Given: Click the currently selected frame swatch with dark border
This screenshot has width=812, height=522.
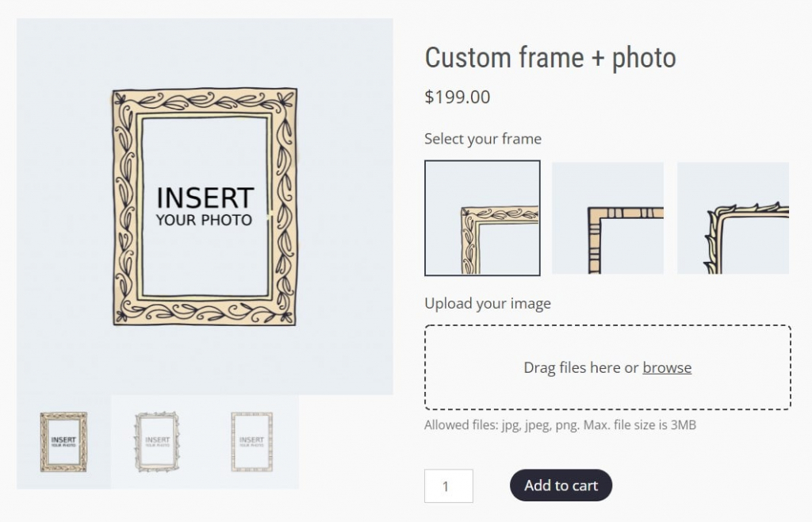Looking at the screenshot, I should [482, 217].
